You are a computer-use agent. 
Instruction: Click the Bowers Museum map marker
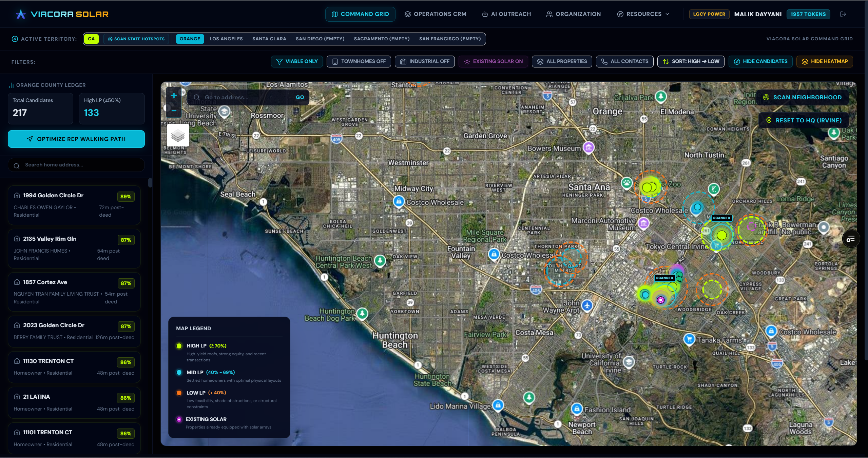[589, 148]
